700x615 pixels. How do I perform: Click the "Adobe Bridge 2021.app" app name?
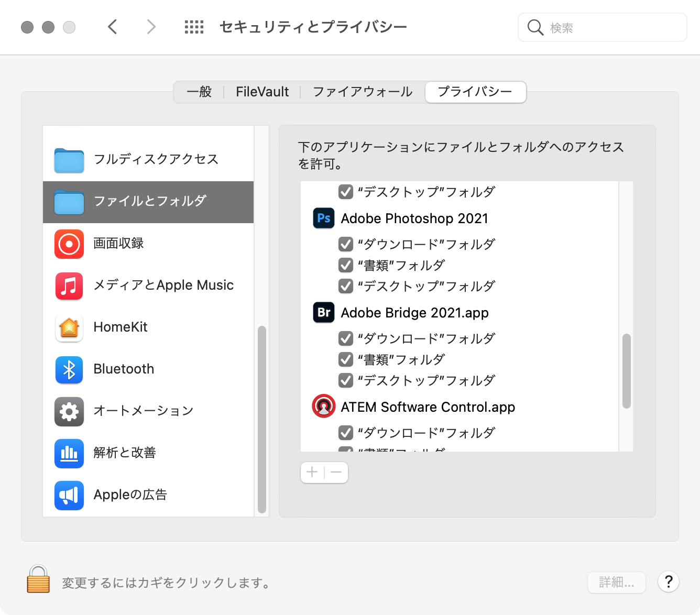click(x=414, y=313)
